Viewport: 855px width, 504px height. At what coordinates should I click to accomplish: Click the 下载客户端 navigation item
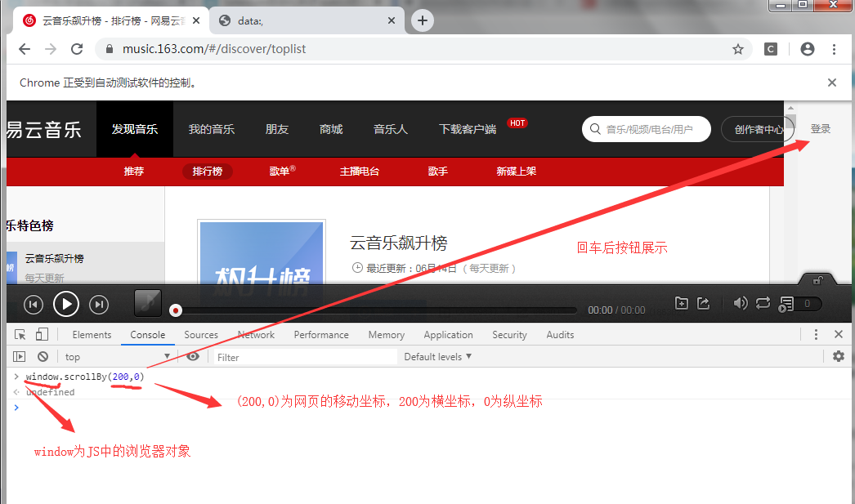[x=468, y=129]
